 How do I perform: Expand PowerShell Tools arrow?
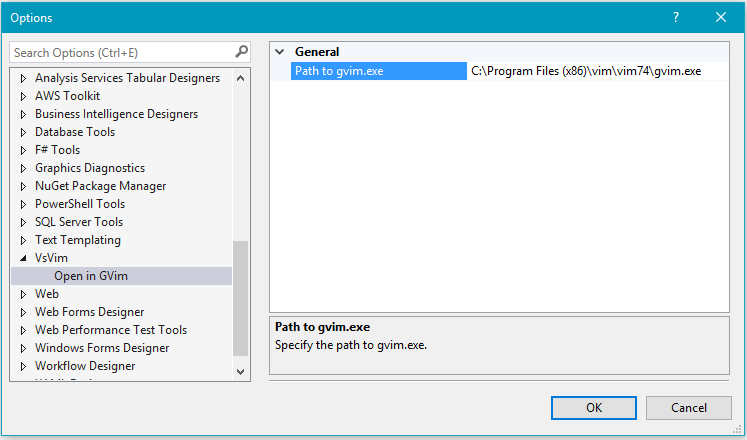coord(23,204)
